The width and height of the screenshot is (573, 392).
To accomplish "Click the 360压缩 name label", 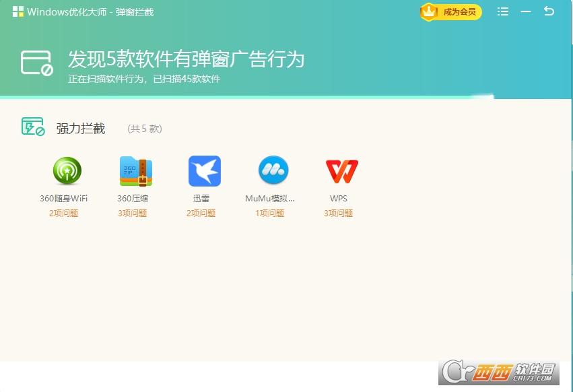I will tap(133, 199).
